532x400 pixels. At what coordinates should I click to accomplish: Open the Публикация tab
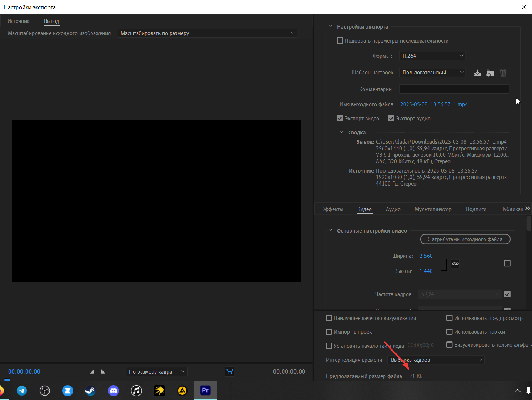point(511,209)
